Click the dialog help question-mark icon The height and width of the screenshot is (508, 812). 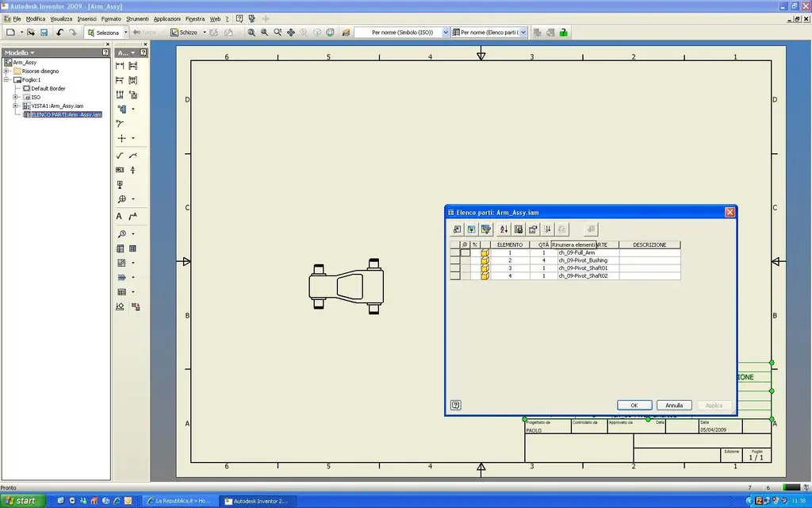pos(456,406)
